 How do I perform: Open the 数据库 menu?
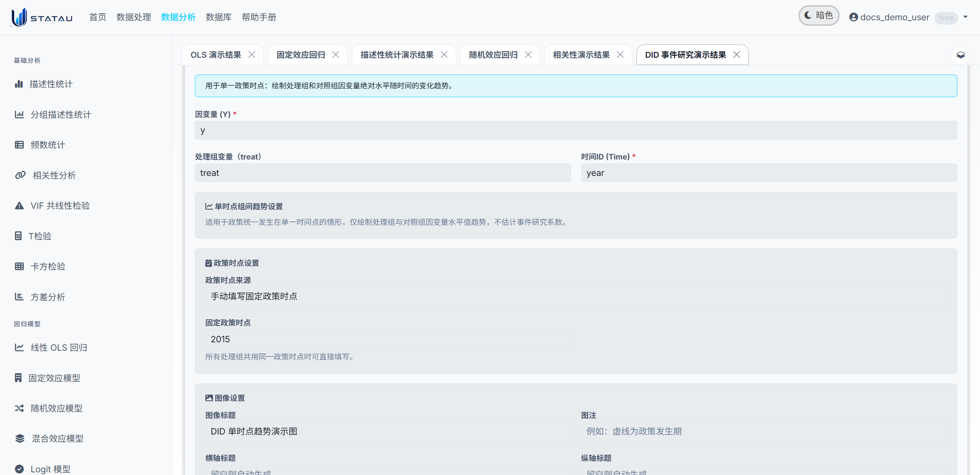[x=219, y=17]
